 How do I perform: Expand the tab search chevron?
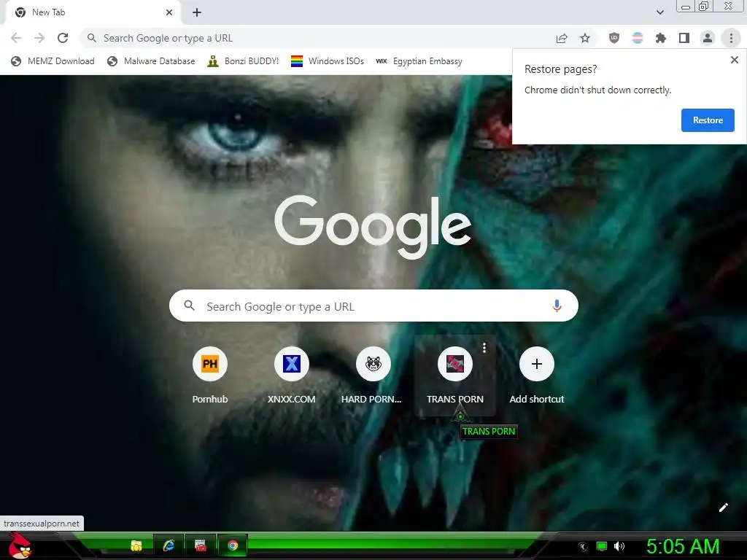coord(659,12)
